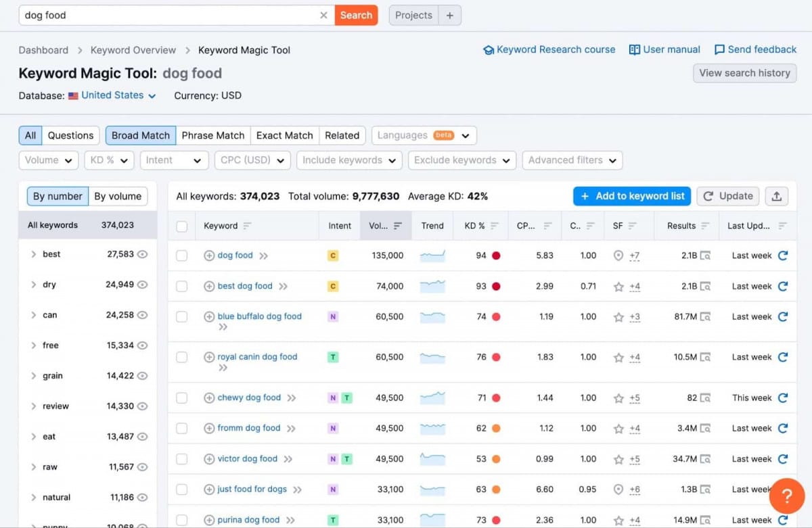Switch to the Phrase Match tab
The height and width of the screenshot is (528, 812).
(x=213, y=135)
